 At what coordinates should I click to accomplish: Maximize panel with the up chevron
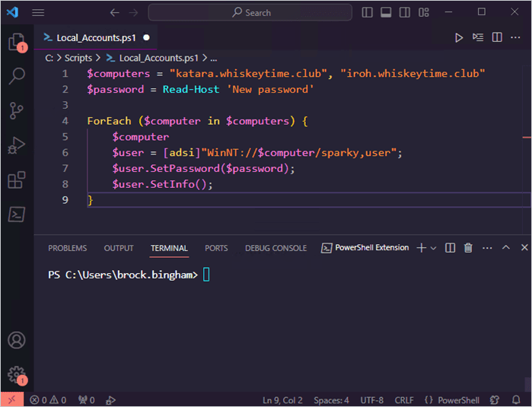click(506, 247)
